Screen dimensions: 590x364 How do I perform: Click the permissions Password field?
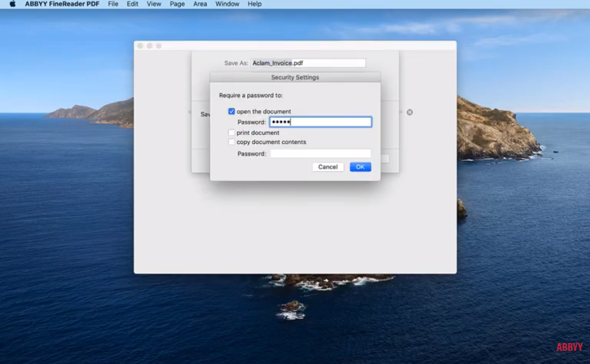coord(321,153)
